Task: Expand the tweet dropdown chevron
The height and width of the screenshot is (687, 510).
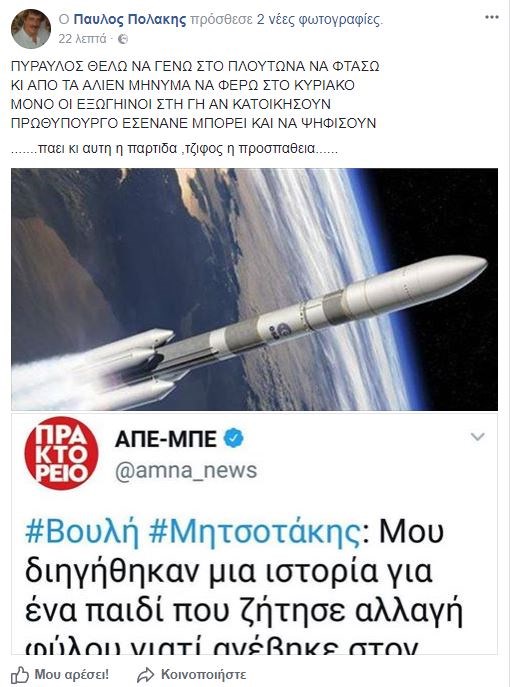Action: pyautogui.click(x=477, y=436)
